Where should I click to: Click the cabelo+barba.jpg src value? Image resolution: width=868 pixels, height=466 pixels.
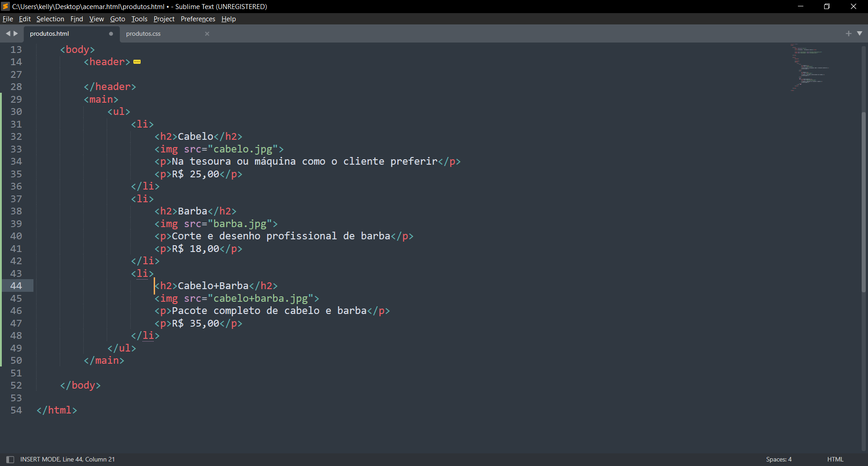260,299
